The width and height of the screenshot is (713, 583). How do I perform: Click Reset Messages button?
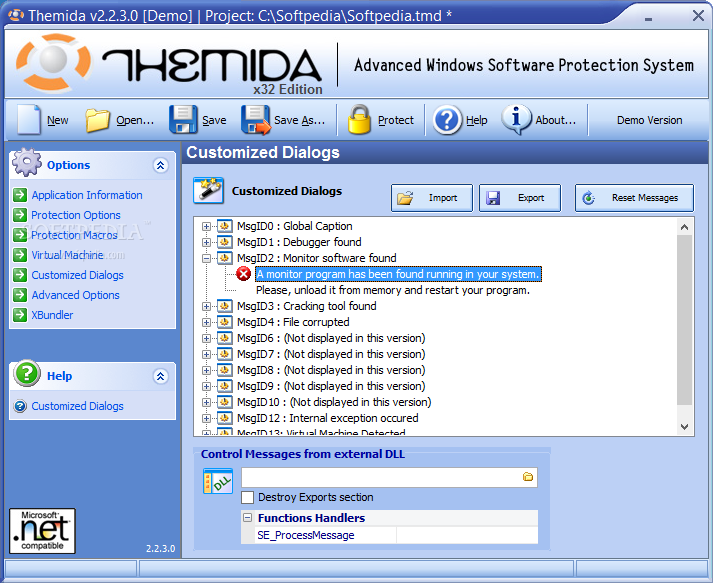[634, 198]
